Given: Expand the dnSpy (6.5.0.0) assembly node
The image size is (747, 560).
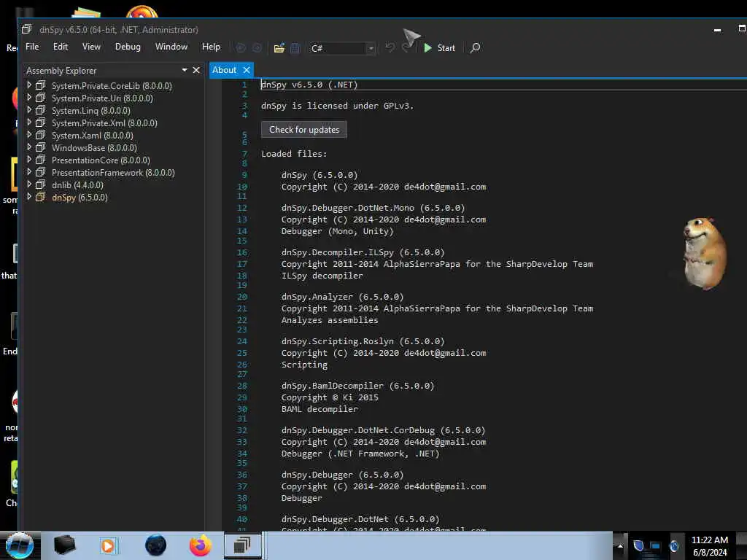Looking at the screenshot, I should [x=29, y=196].
